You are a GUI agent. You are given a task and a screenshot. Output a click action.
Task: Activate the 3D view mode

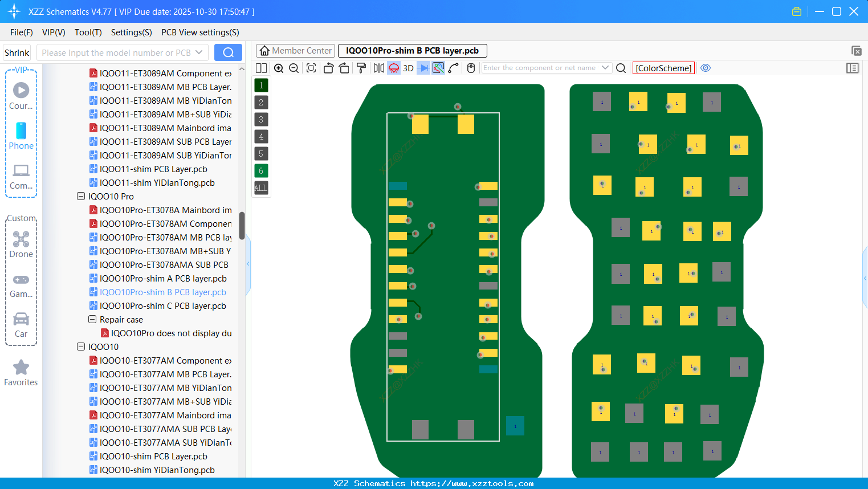coord(407,68)
